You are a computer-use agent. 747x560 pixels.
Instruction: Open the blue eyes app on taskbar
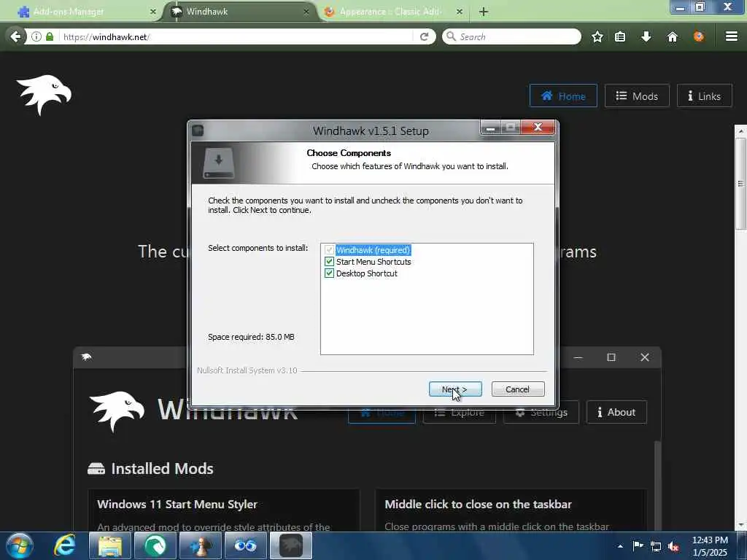pos(246,545)
